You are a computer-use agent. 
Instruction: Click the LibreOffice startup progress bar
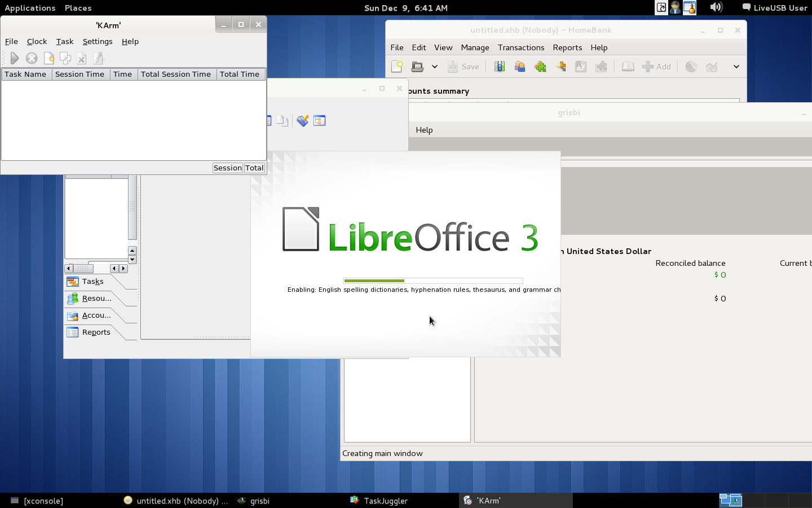[x=433, y=281]
